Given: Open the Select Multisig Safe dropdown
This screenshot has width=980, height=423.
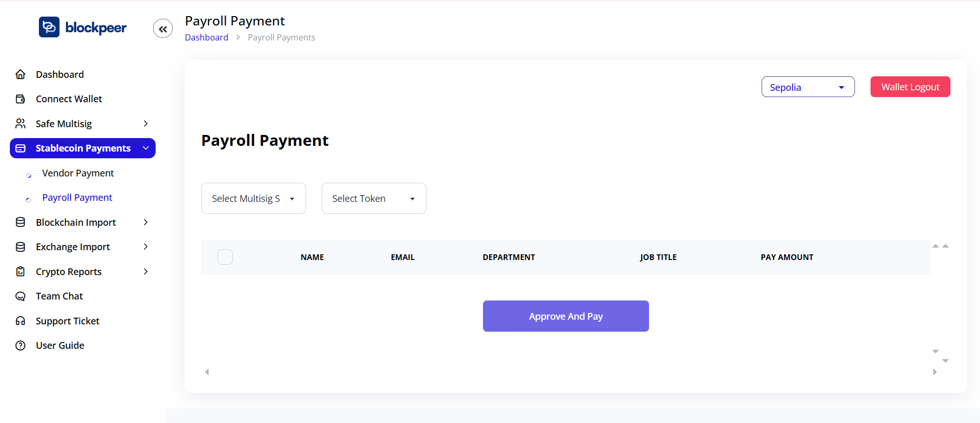Looking at the screenshot, I should click(253, 198).
